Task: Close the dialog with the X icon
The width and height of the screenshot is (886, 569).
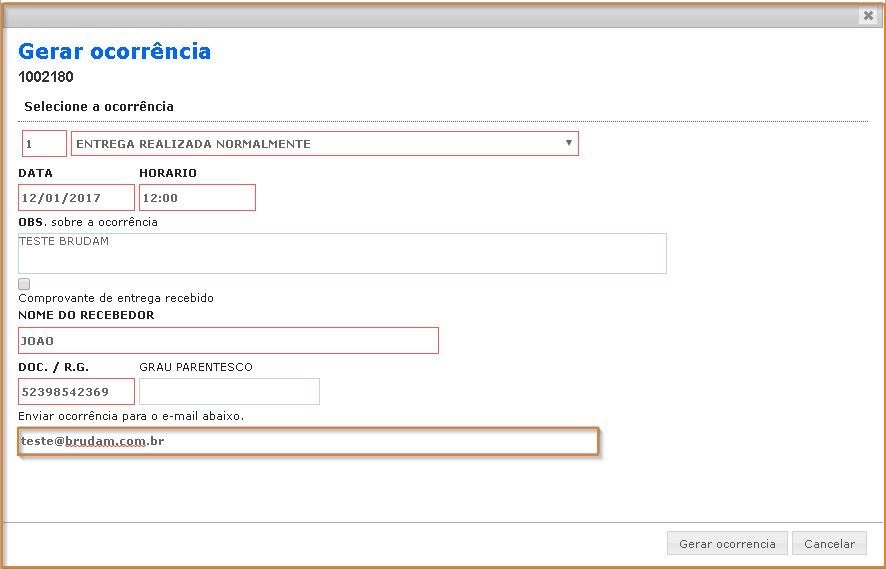Action: 867,16
